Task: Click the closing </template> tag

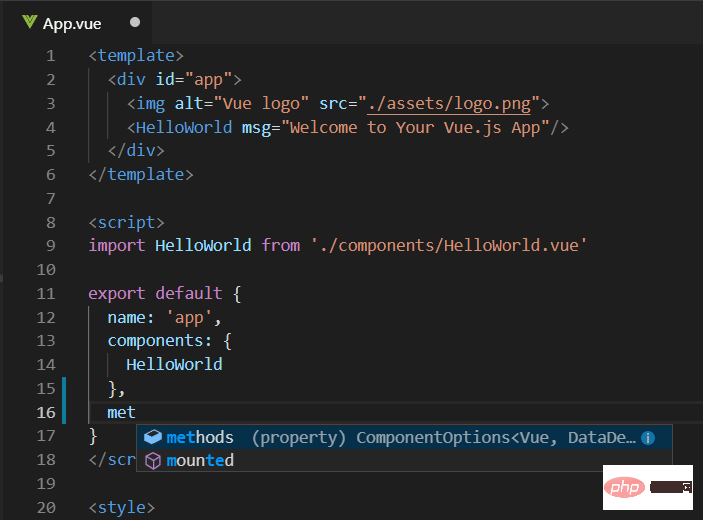Action: 141,174
